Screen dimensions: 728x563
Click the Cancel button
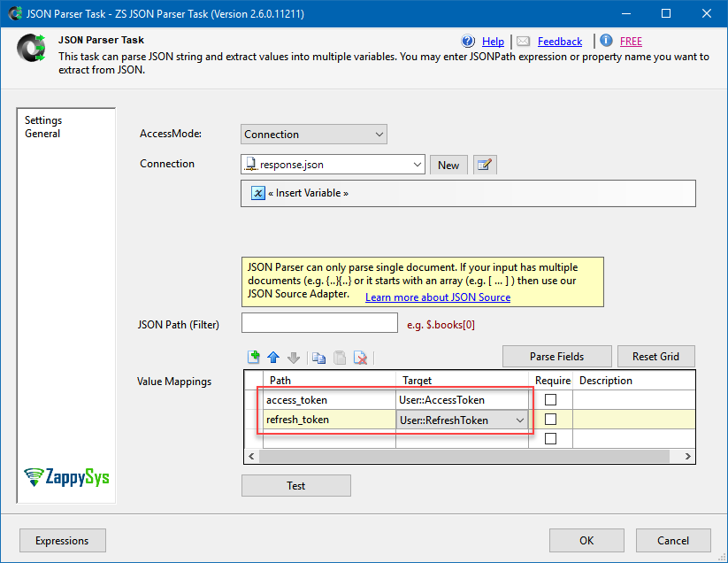coord(673,541)
